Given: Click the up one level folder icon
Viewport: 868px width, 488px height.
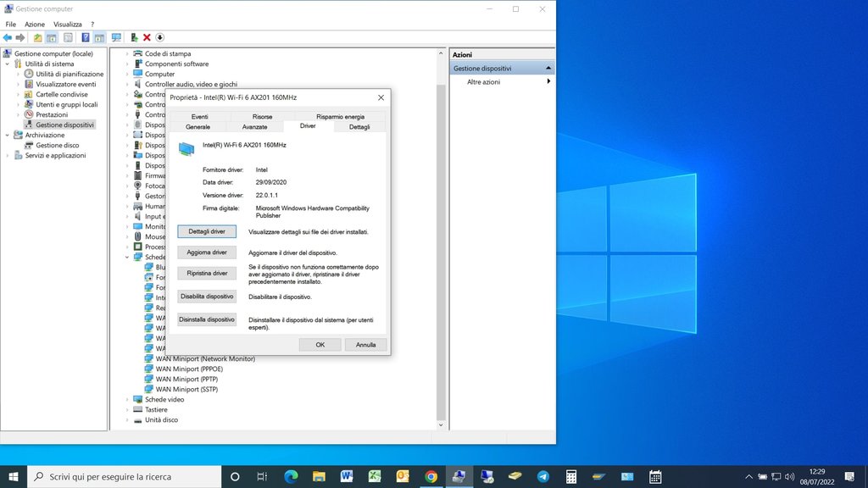Looking at the screenshot, I should 37,37.
